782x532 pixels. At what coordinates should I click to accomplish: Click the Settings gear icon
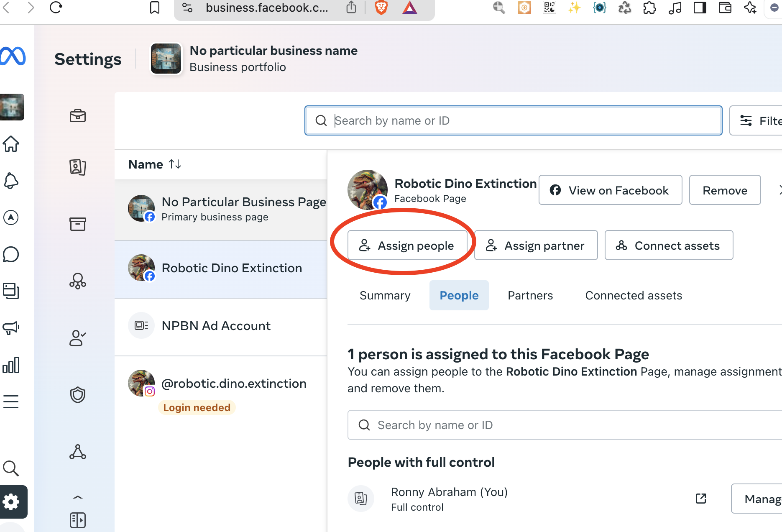click(x=11, y=501)
